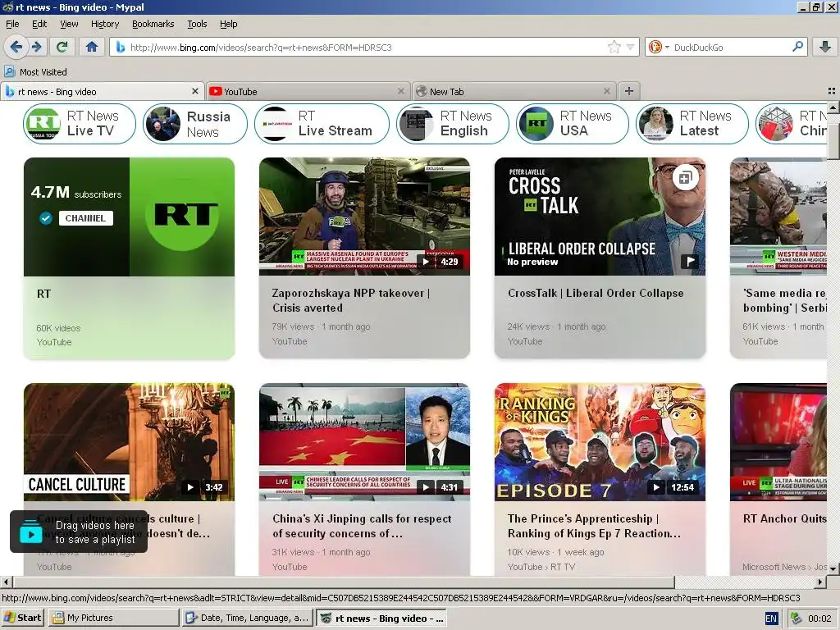Open the URL history dropdown arrow

click(x=631, y=47)
